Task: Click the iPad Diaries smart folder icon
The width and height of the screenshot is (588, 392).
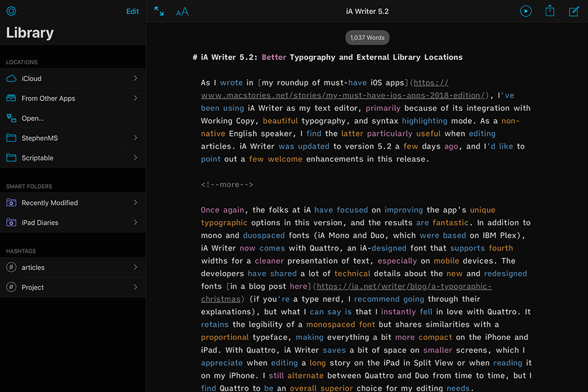Action: point(11,222)
